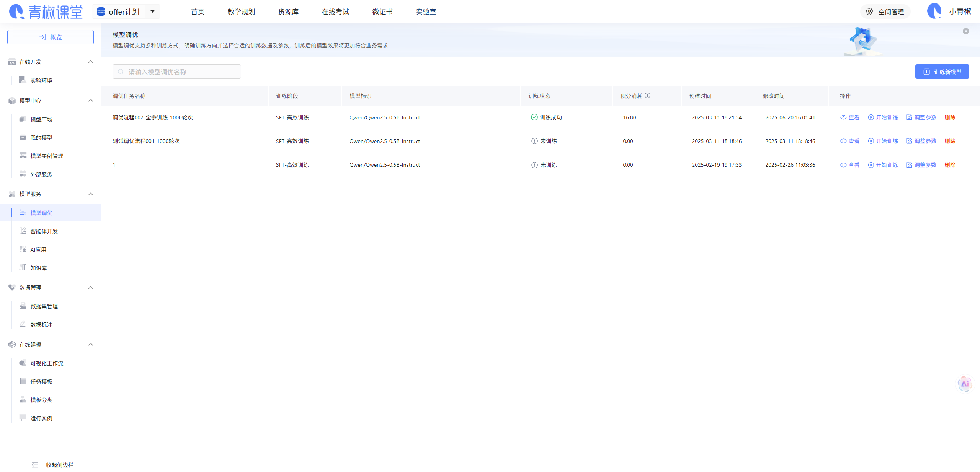The image size is (980, 472).
Task: Collapse the 数据管理 sidebar group
Action: tap(91, 288)
